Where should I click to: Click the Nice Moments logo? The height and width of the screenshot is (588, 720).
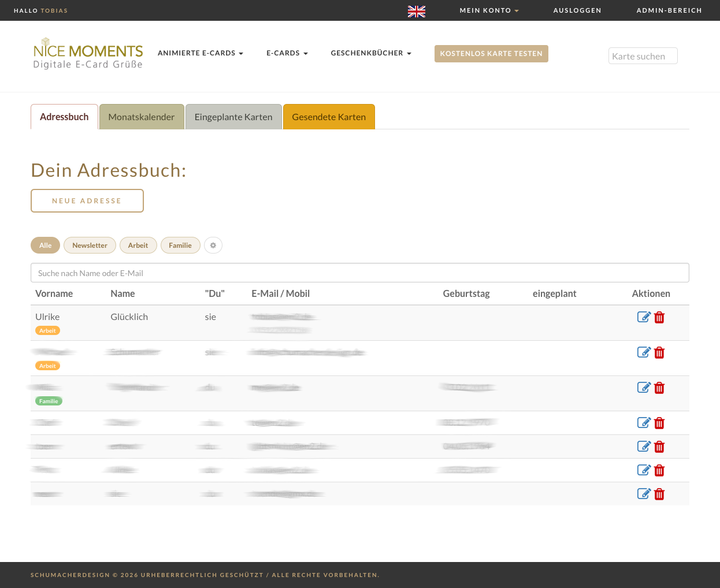(x=88, y=54)
